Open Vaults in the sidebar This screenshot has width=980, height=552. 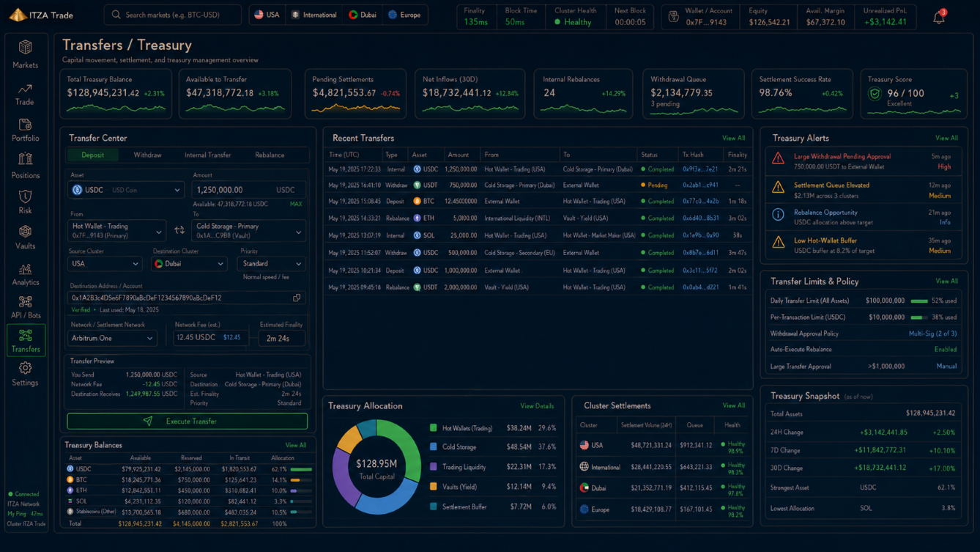coord(25,238)
